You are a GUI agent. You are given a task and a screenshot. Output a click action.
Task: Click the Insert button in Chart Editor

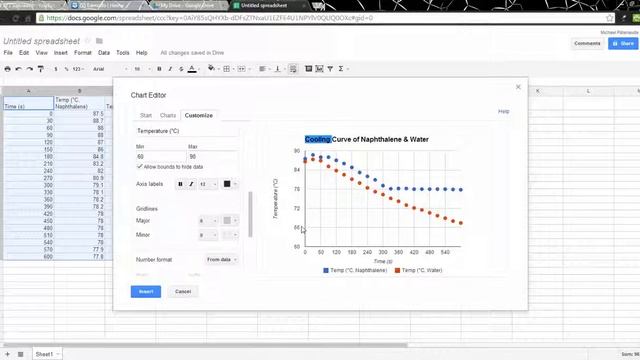click(x=146, y=291)
